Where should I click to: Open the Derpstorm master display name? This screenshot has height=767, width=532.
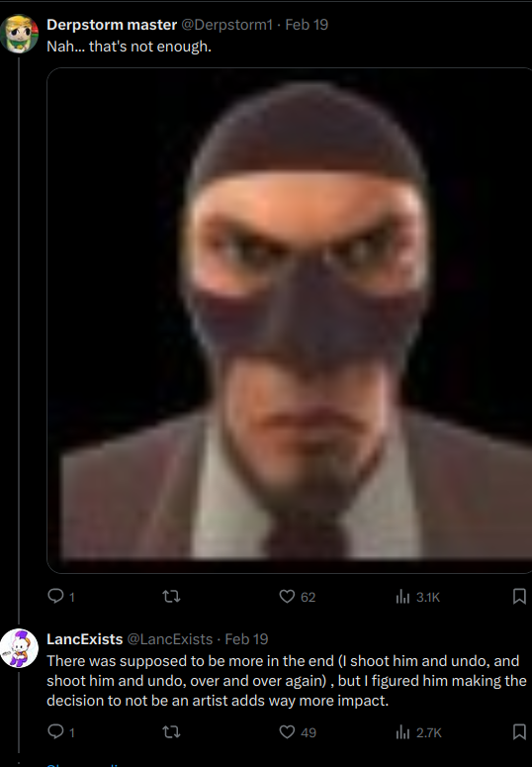coord(112,25)
